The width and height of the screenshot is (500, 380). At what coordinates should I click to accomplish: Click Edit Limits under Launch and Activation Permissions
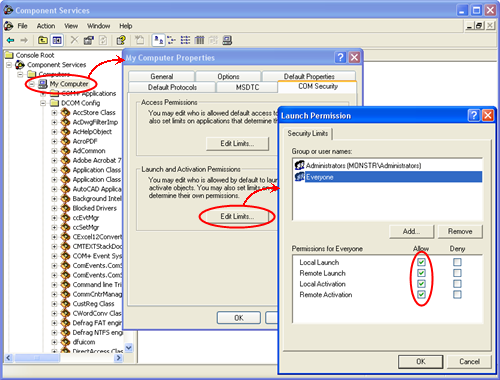pyautogui.click(x=237, y=217)
